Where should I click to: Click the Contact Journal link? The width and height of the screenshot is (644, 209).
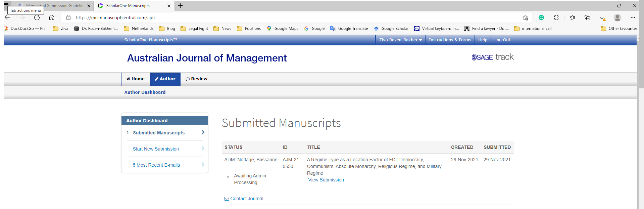pos(244,199)
